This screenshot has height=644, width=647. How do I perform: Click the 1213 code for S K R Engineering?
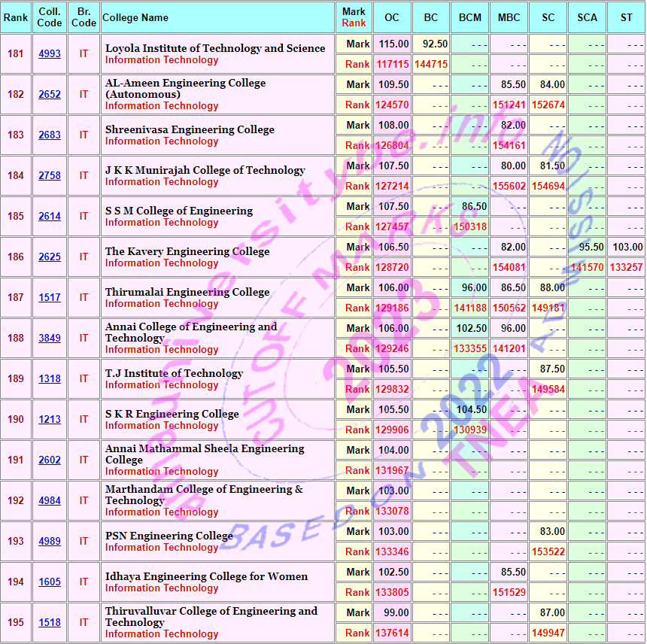[x=50, y=420]
